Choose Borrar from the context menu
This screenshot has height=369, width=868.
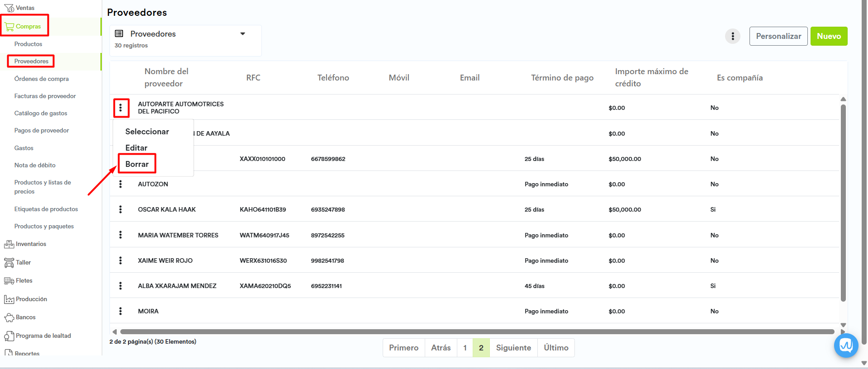(137, 164)
